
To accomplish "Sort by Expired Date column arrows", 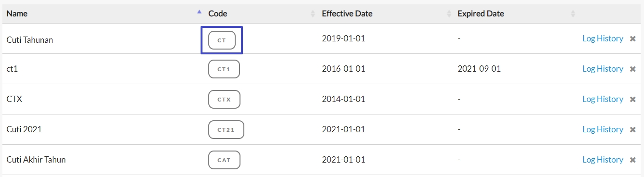I will pyautogui.click(x=573, y=14).
